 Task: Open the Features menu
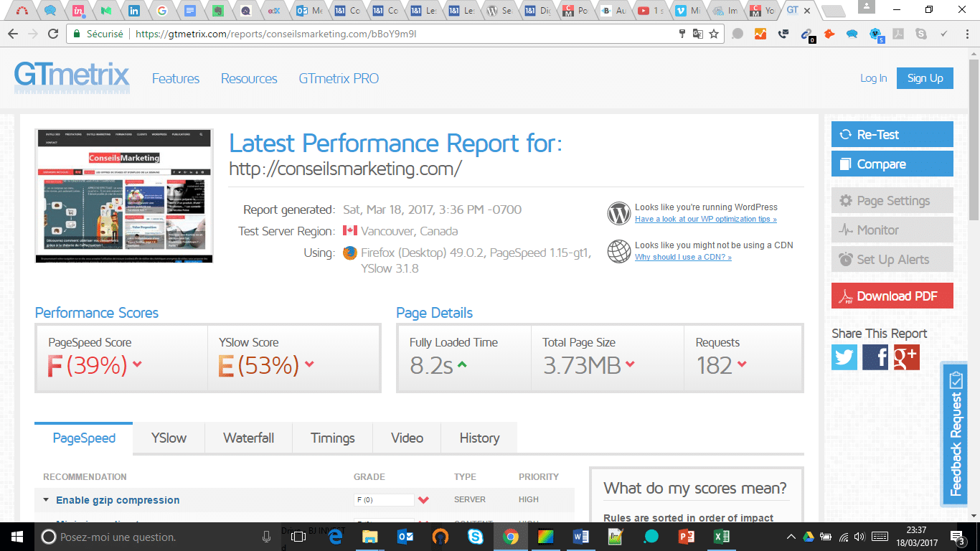(x=176, y=79)
